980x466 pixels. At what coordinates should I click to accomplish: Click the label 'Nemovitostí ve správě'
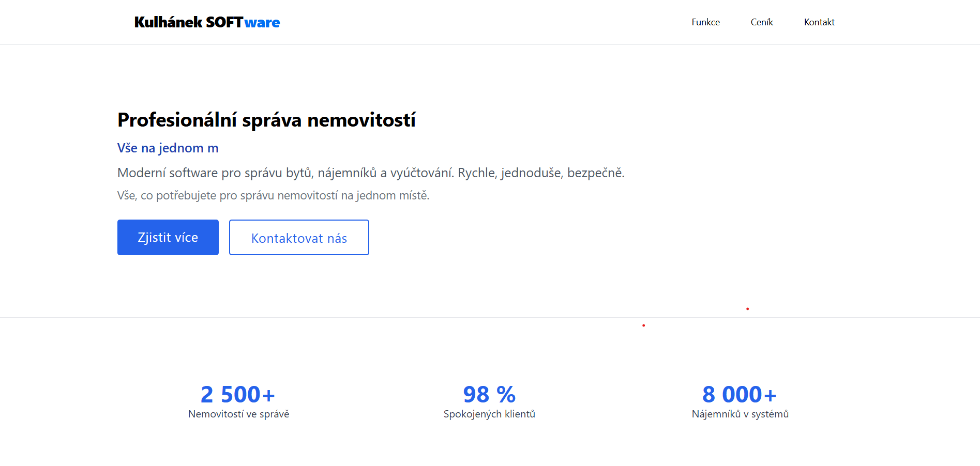tap(238, 413)
